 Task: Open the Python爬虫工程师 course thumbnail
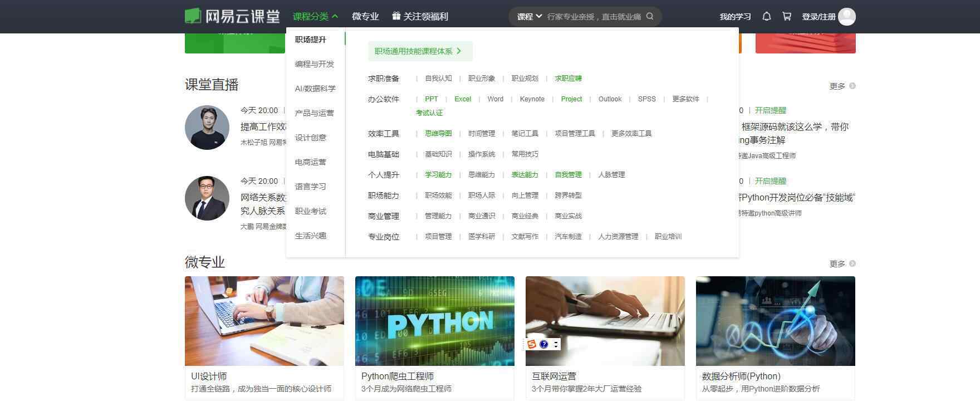click(434, 321)
